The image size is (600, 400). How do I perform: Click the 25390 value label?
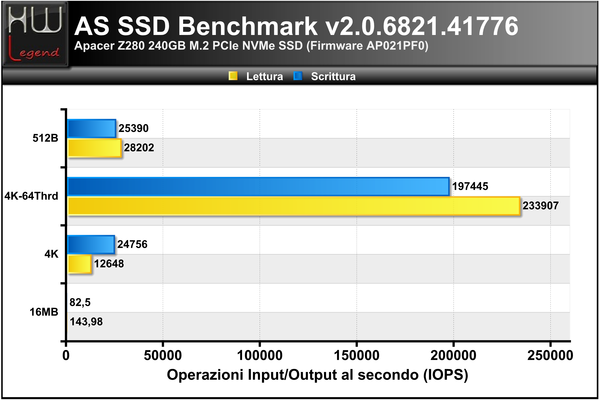click(x=133, y=128)
